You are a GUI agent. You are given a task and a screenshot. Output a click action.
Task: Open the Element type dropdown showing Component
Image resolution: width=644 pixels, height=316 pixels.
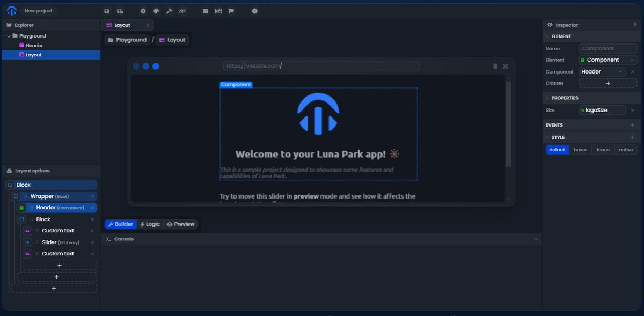pos(608,60)
